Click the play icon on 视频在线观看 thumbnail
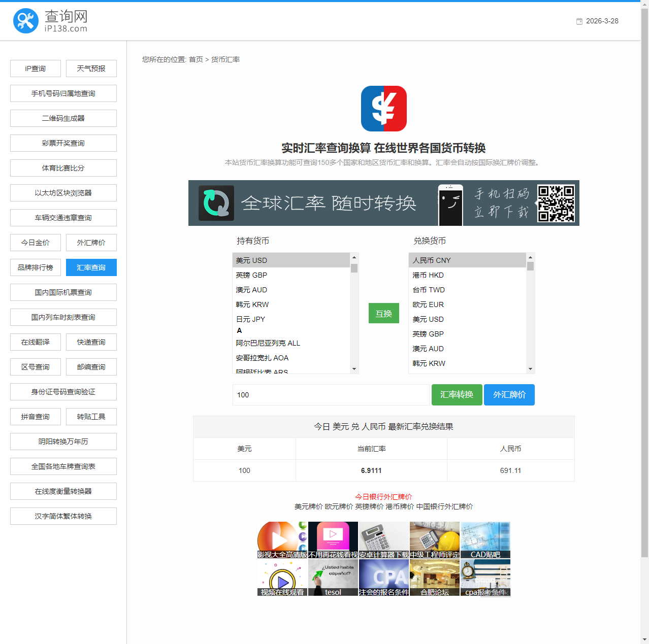The width and height of the screenshot is (649, 644). click(282, 580)
